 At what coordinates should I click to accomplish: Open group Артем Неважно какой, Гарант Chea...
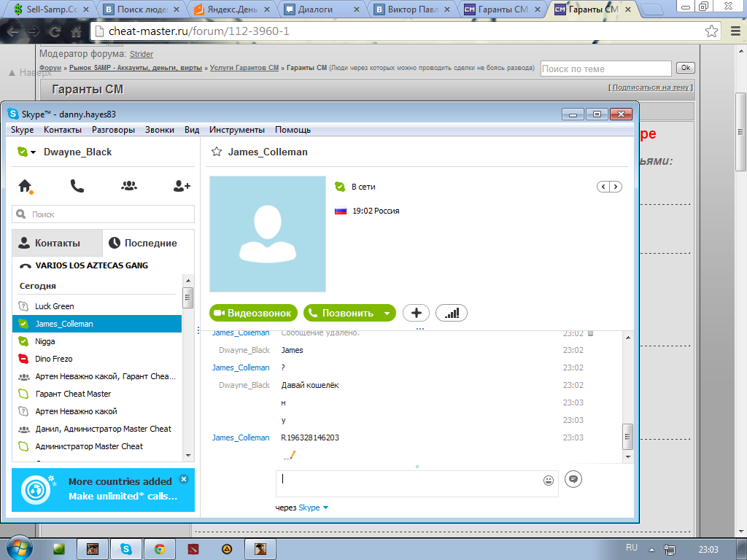pos(97,376)
